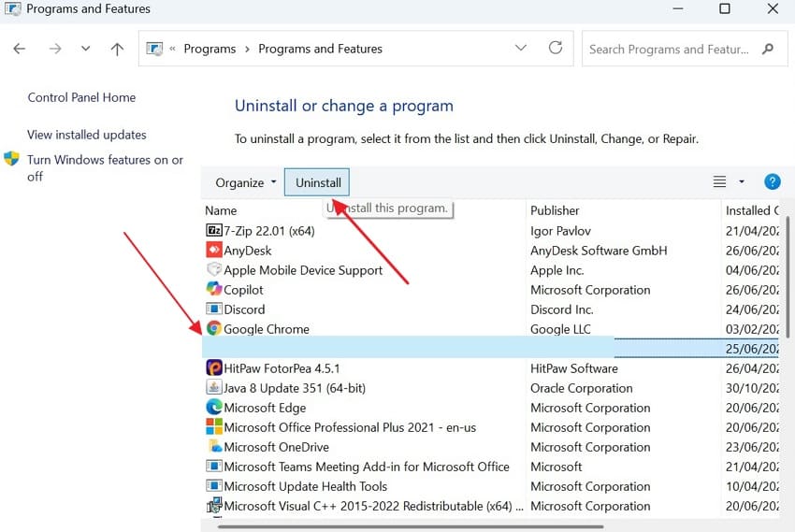Click the vertical scrollbar thumb

(788, 277)
